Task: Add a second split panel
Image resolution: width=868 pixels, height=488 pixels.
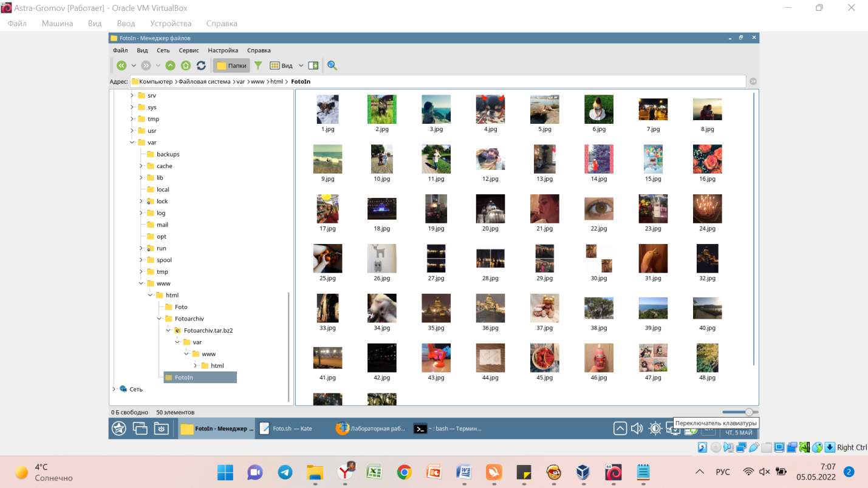Action: [x=313, y=66]
